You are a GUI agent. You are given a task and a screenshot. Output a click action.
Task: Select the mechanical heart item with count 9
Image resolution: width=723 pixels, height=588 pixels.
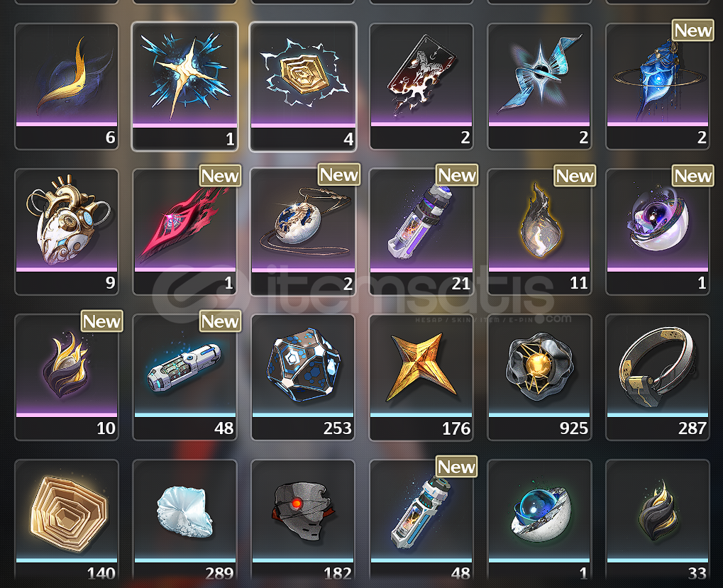tap(67, 232)
